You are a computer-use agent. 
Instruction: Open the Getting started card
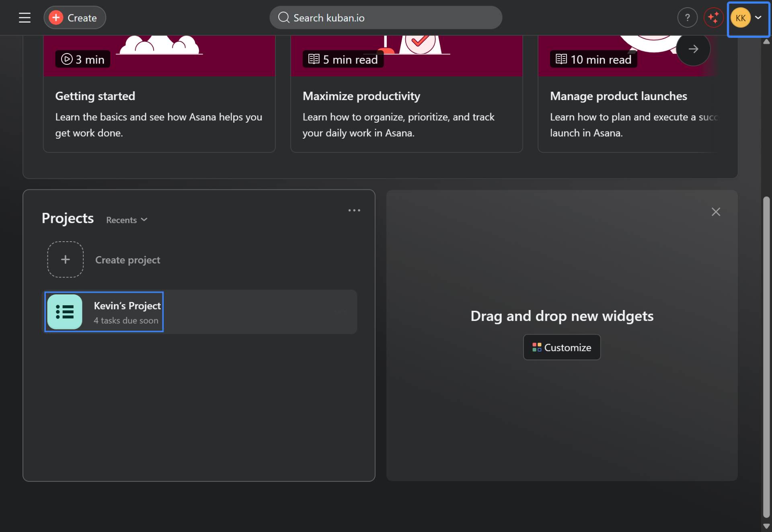159,94
